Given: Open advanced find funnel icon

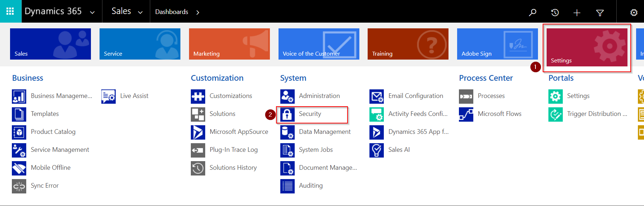Looking at the screenshot, I should [600, 13].
